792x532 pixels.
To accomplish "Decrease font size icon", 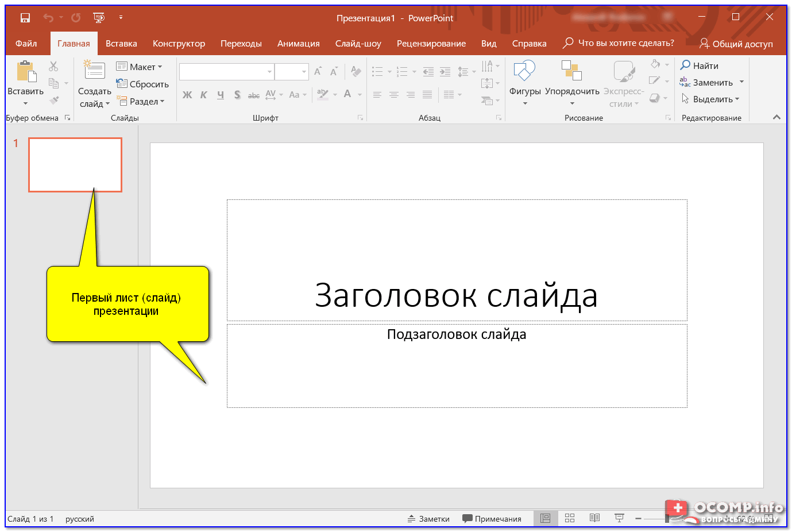I will tap(334, 71).
